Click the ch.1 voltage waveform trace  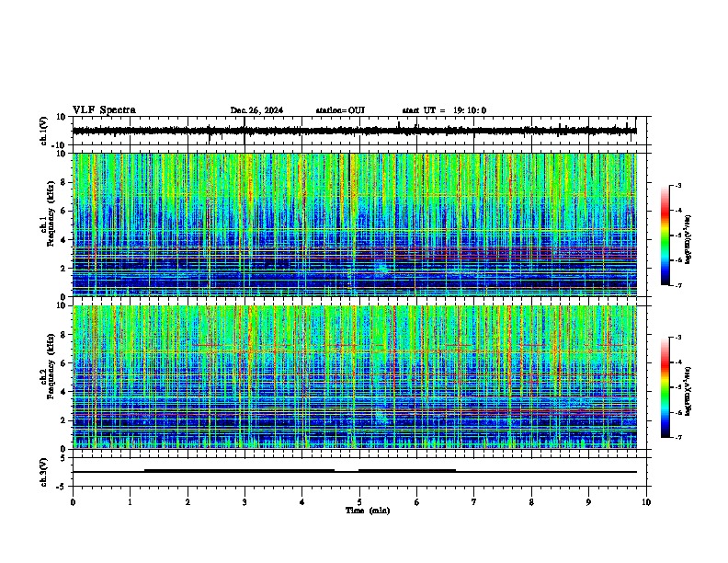[354, 131]
